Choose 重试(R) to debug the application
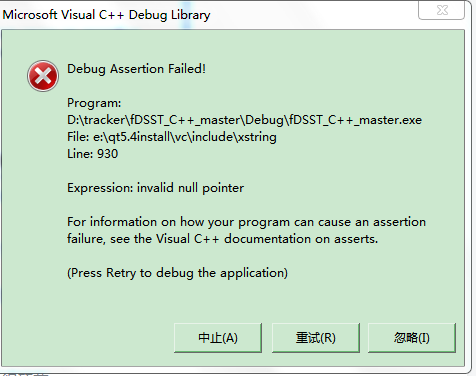 pyautogui.click(x=316, y=338)
